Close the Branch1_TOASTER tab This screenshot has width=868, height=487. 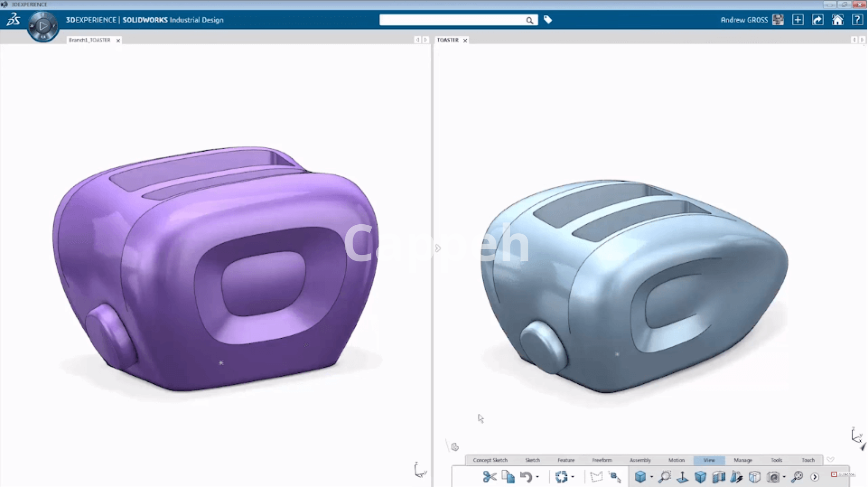click(x=118, y=40)
